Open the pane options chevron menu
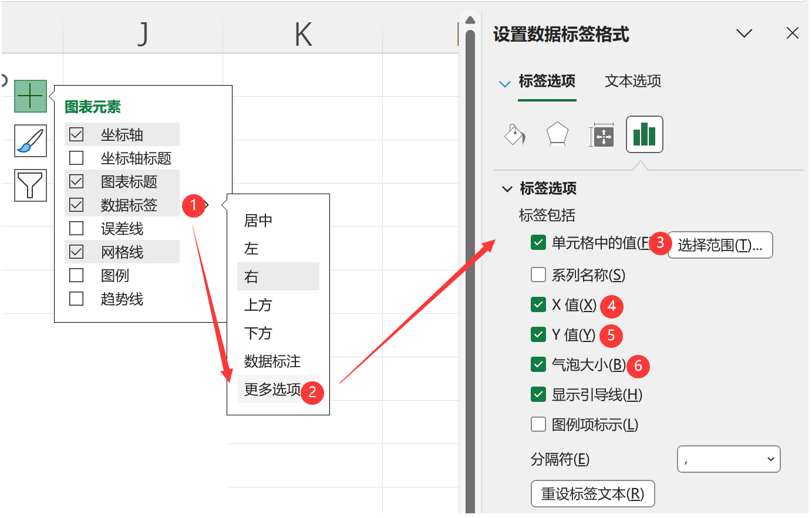 point(744,33)
